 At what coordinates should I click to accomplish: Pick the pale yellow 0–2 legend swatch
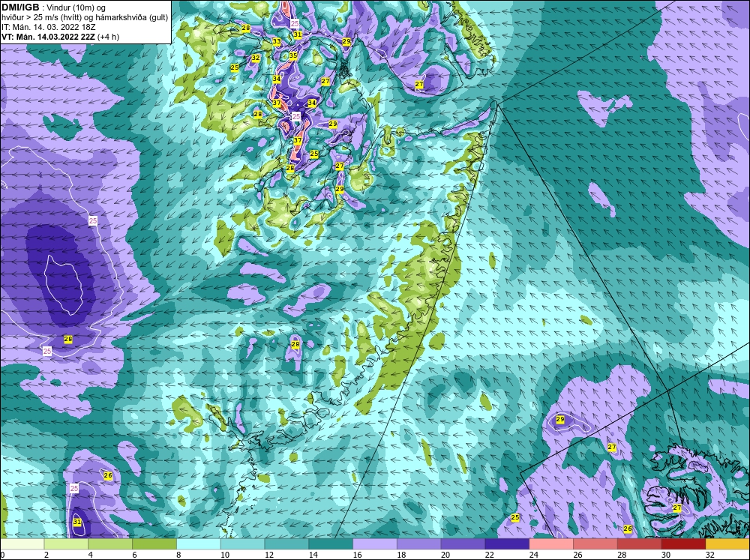point(22,544)
